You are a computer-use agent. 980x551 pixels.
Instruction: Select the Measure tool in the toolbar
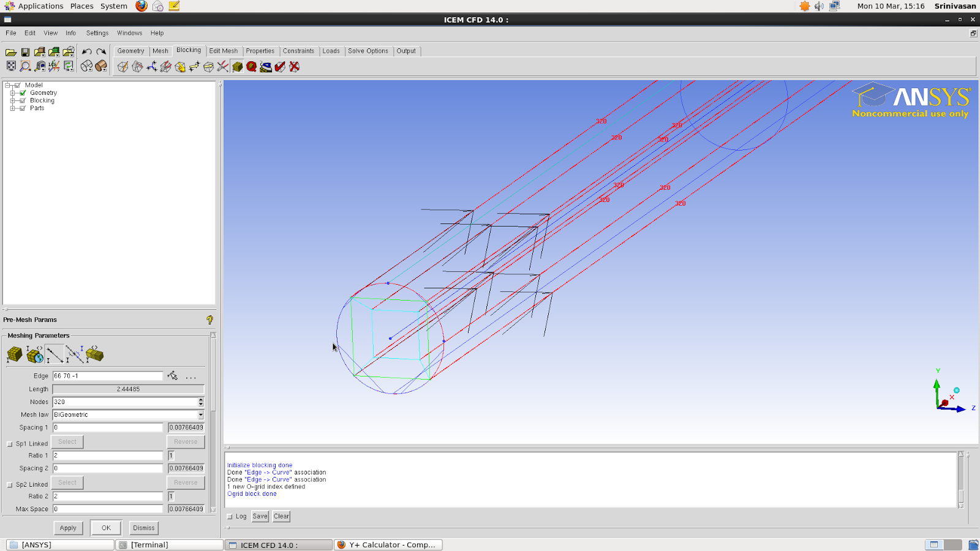[40, 65]
